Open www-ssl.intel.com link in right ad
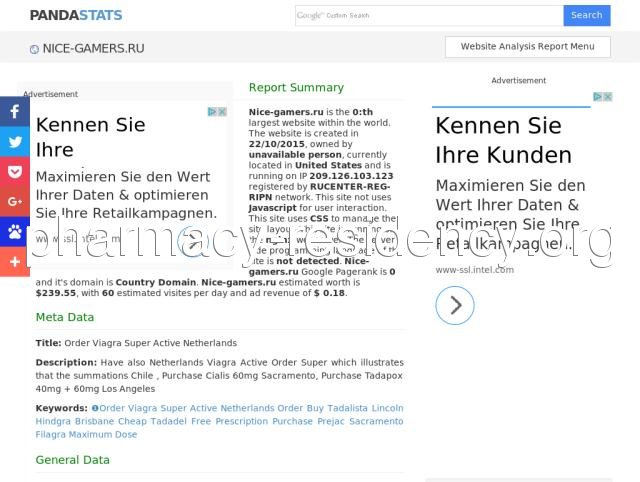This screenshot has height=482, width=640. click(475, 270)
